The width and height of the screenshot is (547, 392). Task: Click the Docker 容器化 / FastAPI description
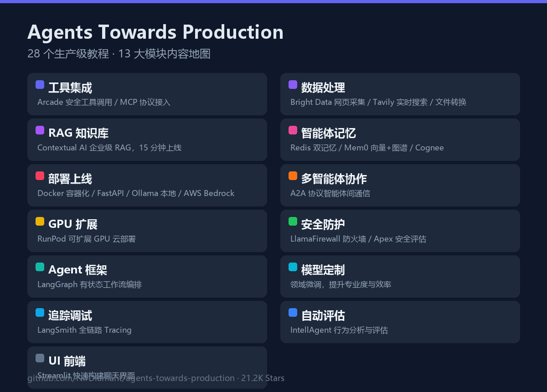[136, 193]
